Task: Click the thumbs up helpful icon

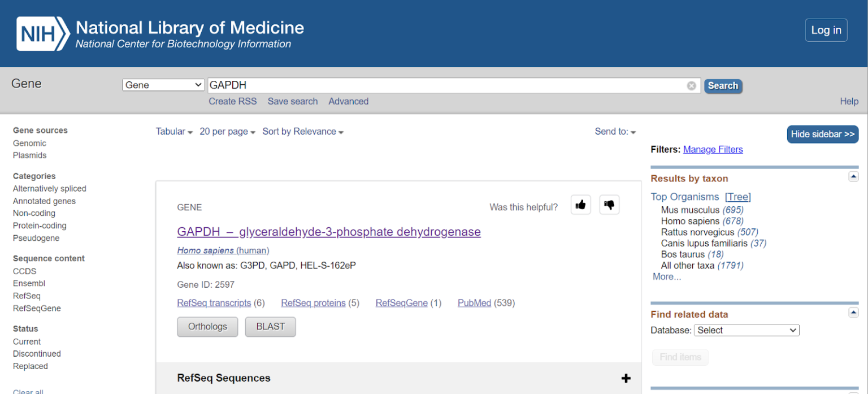Action: click(580, 205)
